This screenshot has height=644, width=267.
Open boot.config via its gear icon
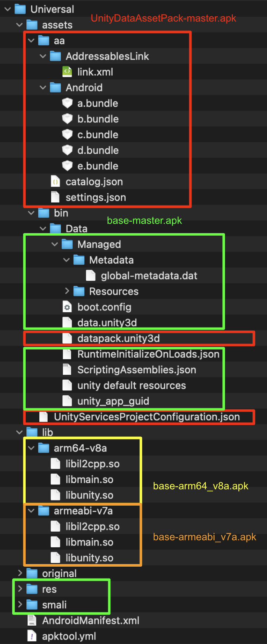(x=67, y=307)
